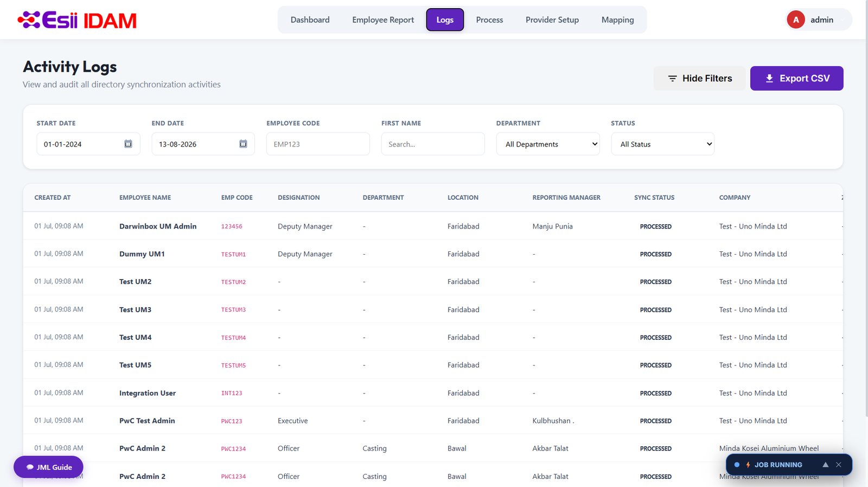Open the admin user menu
Image resolution: width=868 pixels, height=487 pixels.
tap(819, 20)
